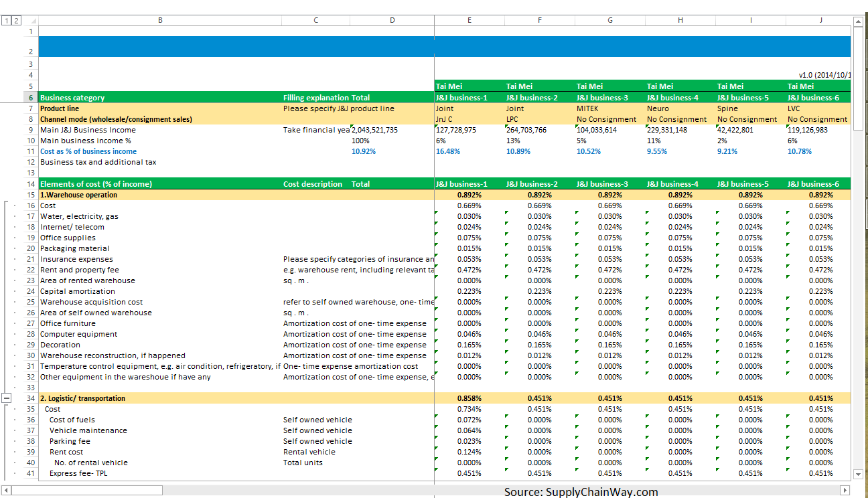Select '2. Logistic/ transportation' section cell
This screenshot has width=868, height=498.
pos(160,398)
